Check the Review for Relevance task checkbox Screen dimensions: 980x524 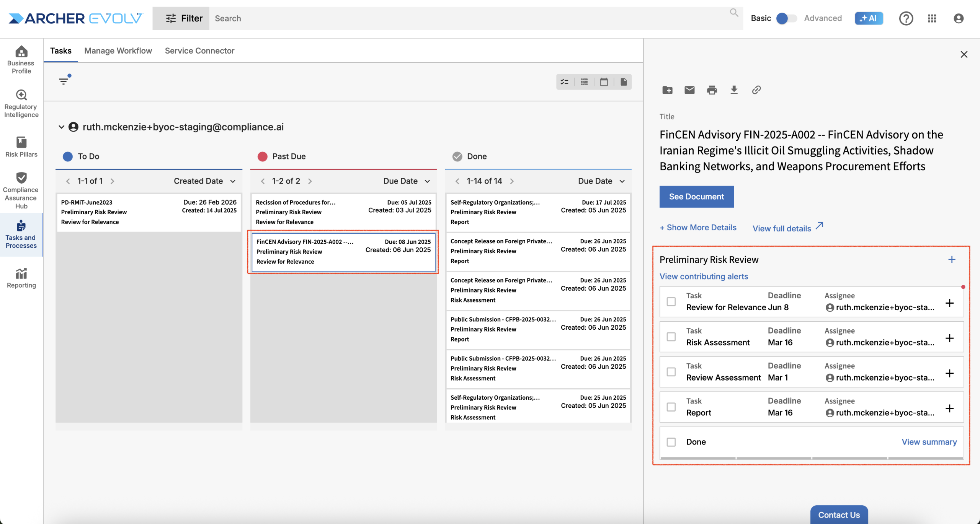click(x=671, y=302)
